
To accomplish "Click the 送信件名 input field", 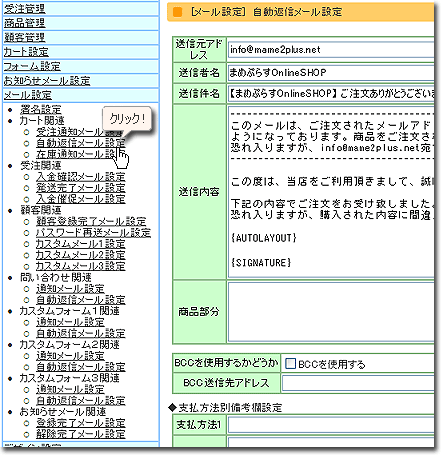I will 331,94.
